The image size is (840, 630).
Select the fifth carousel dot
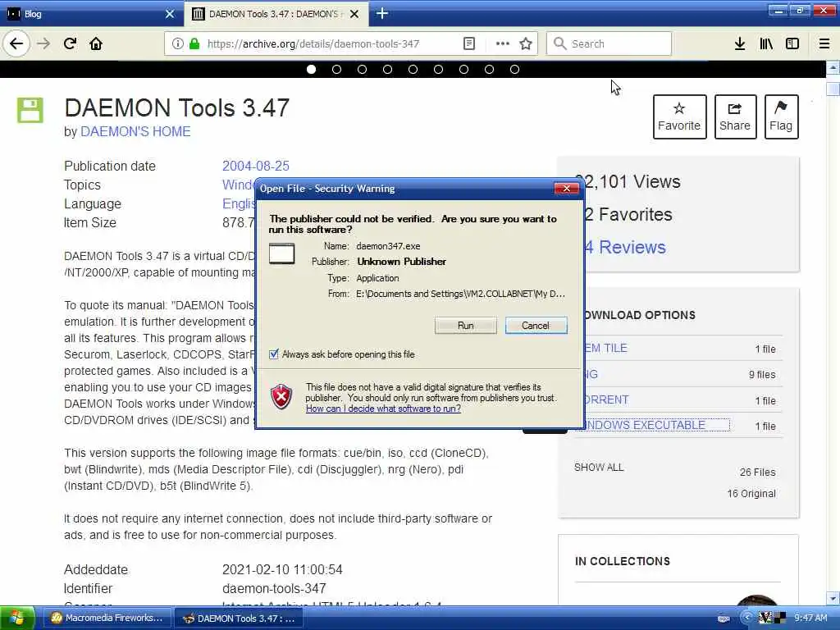click(x=413, y=69)
